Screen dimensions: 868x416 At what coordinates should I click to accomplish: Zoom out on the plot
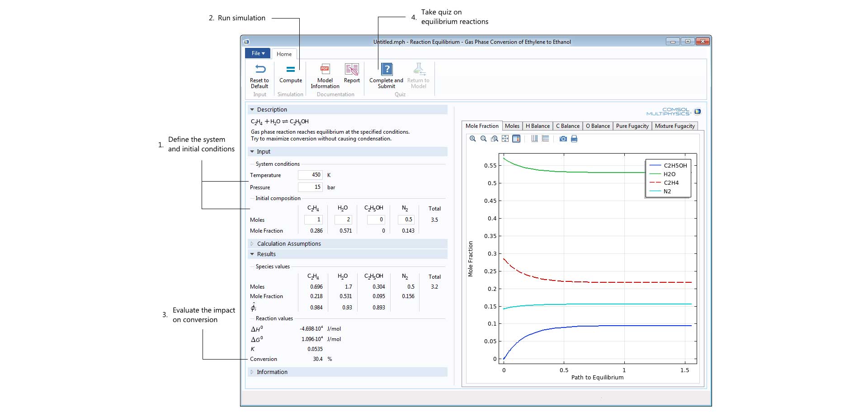(x=483, y=139)
